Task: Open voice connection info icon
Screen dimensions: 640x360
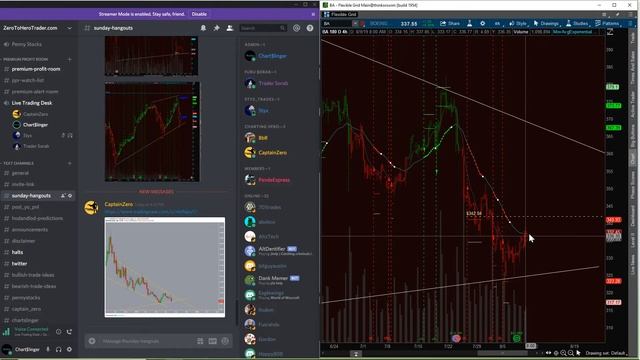Action: click(x=58, y=332)
